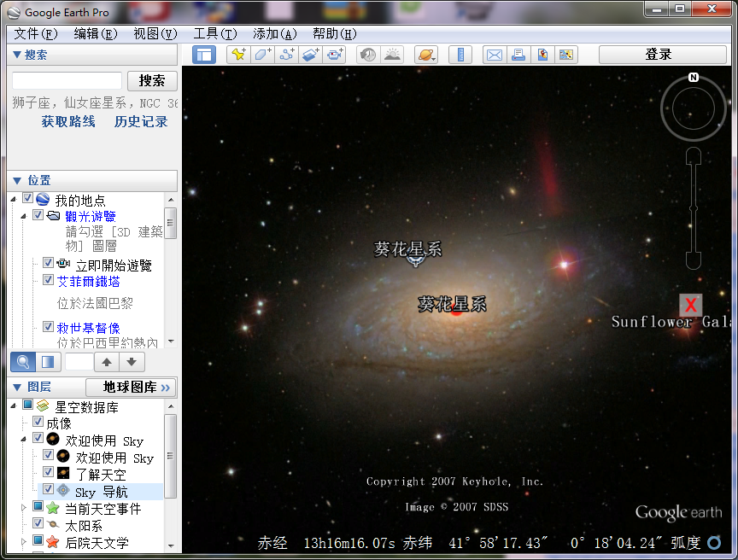Screen dimensions: 738x560
Task: Toggle the 我的地点 checkbox
Action: pyautogui.click(x=28, y=198)
